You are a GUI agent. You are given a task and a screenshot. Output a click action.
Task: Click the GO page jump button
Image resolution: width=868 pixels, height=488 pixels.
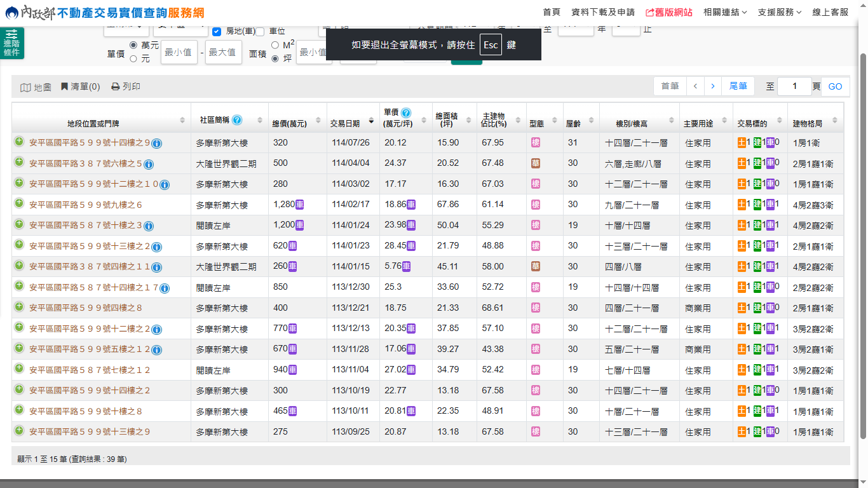pyautogui.click(x=835, y=86)
